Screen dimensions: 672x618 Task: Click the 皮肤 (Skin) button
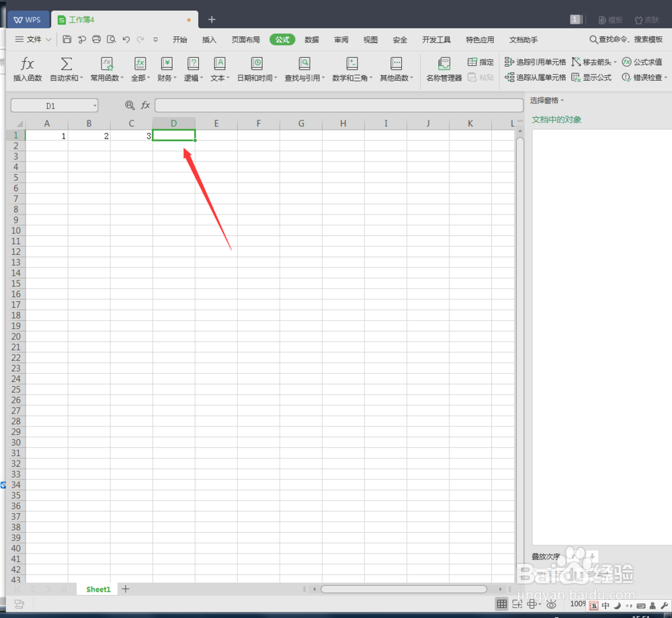tap(646, 20)
